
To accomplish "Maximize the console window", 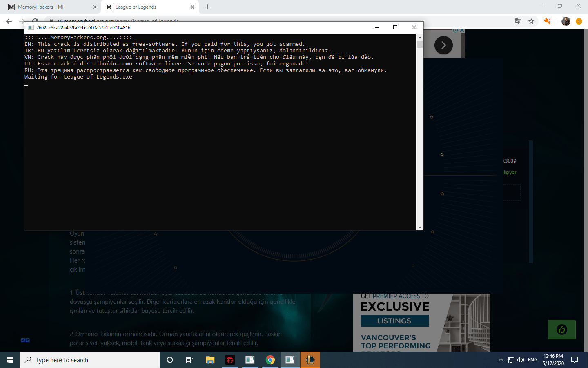I will [395, 27].
